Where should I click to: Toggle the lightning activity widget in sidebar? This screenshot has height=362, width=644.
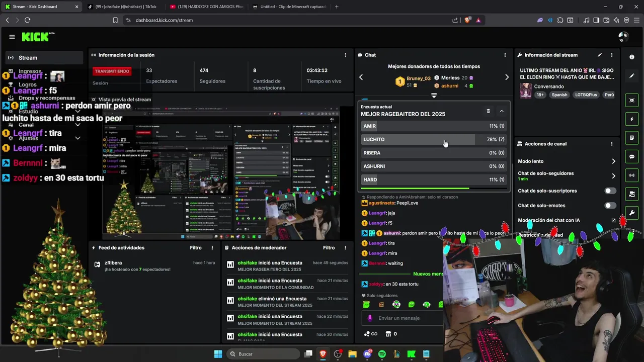632,119
